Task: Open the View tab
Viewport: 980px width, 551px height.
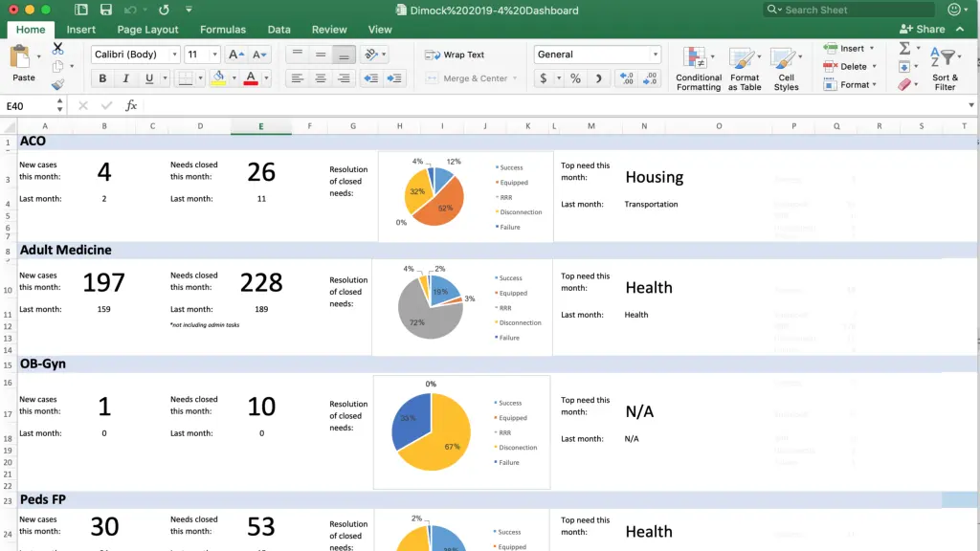Action: click(379, 30)
